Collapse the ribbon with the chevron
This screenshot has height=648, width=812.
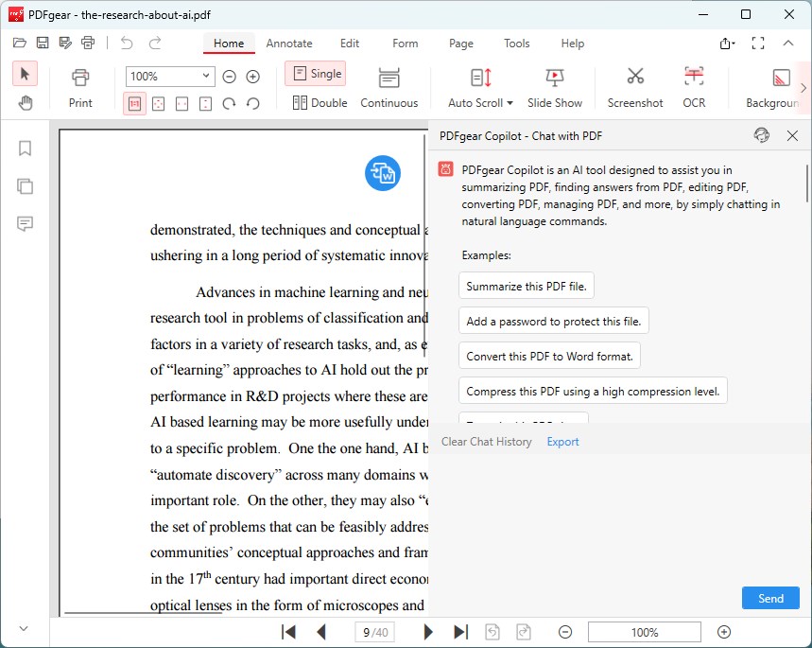787,44
